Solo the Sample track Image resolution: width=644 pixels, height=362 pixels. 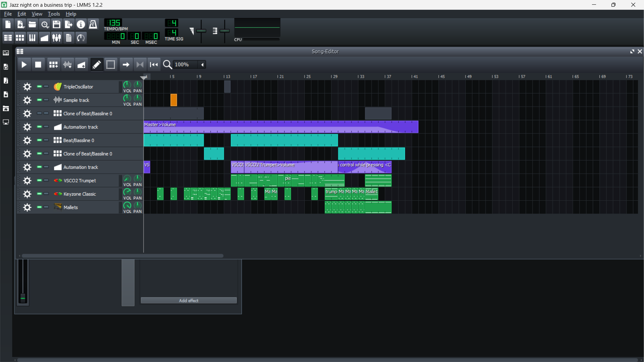tap(46, 100)
